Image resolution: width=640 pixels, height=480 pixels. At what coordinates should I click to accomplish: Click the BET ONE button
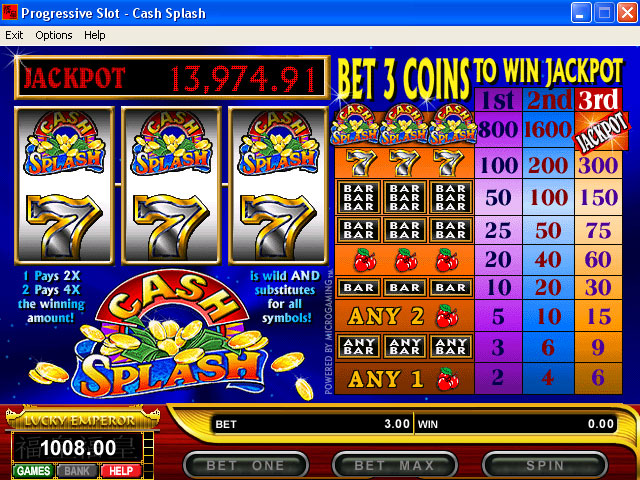(245, 465)
